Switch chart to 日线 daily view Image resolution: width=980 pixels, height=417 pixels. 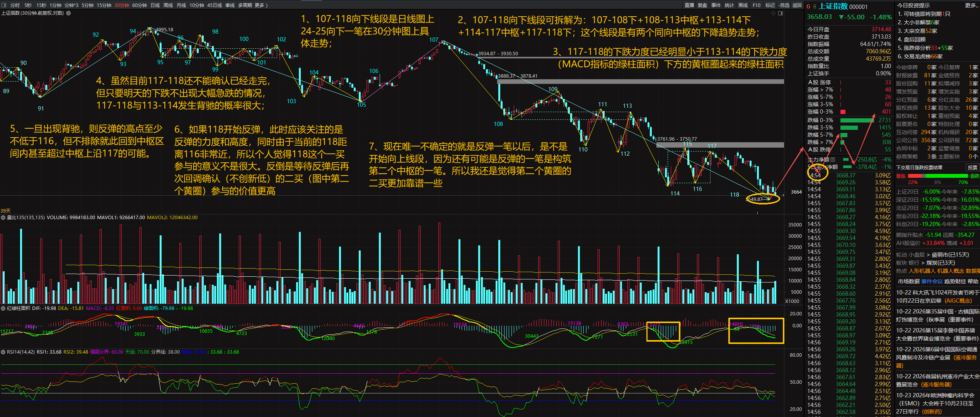tap(155, 5)
